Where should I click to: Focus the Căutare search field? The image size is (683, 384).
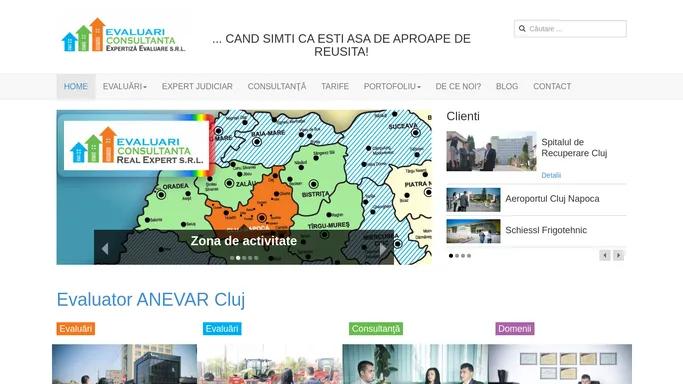[570, 29]
